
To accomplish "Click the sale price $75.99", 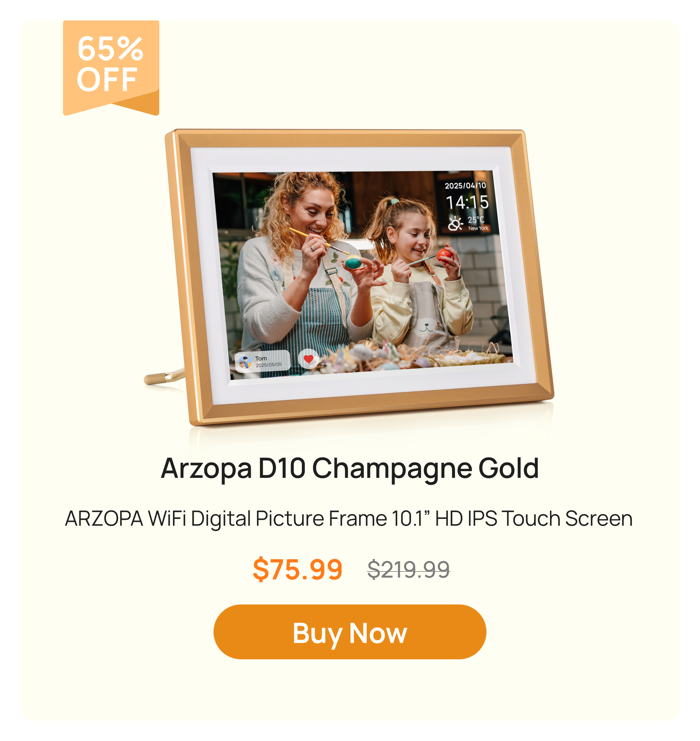I will click(x=297, y=569).
